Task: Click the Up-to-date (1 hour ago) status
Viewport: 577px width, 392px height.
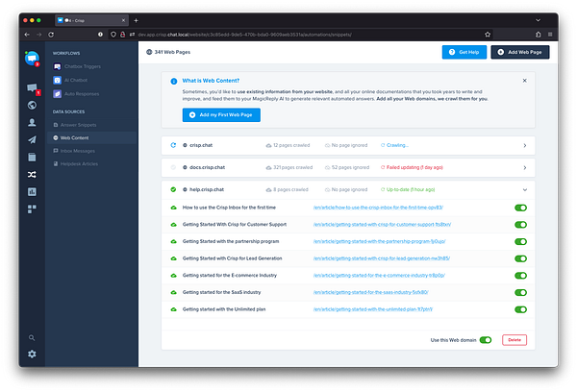Action: [411, 189]
